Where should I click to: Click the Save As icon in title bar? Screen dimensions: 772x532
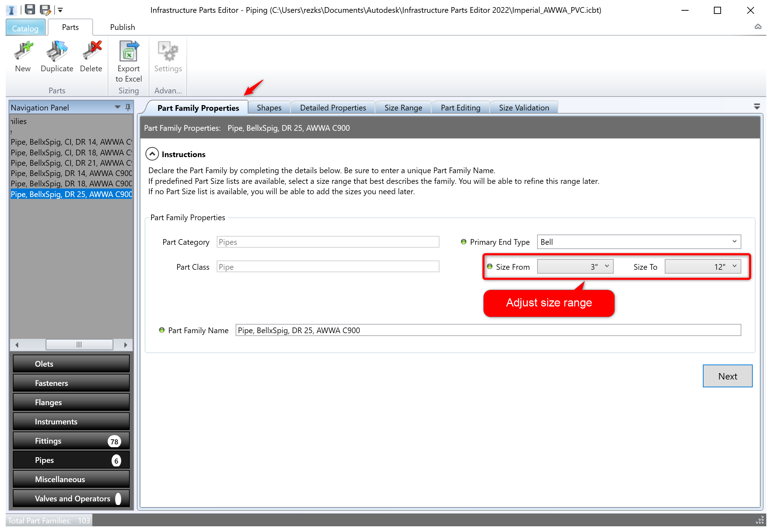pos(45,10)
